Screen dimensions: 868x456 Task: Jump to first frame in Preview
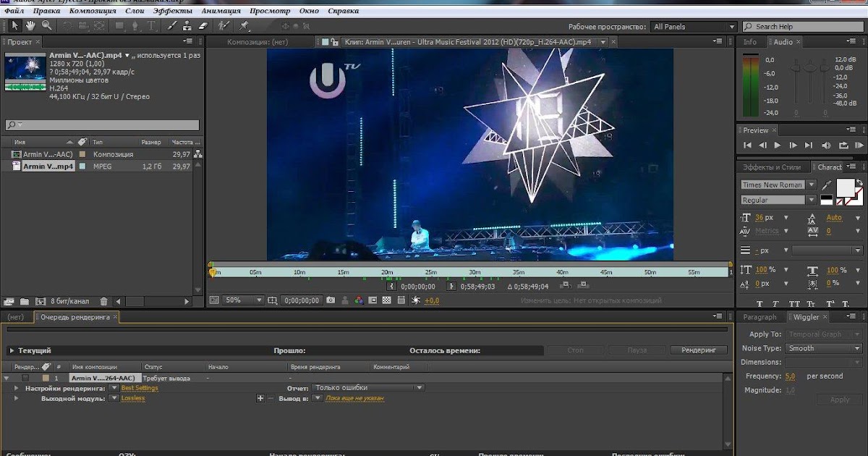click(748, 145)
